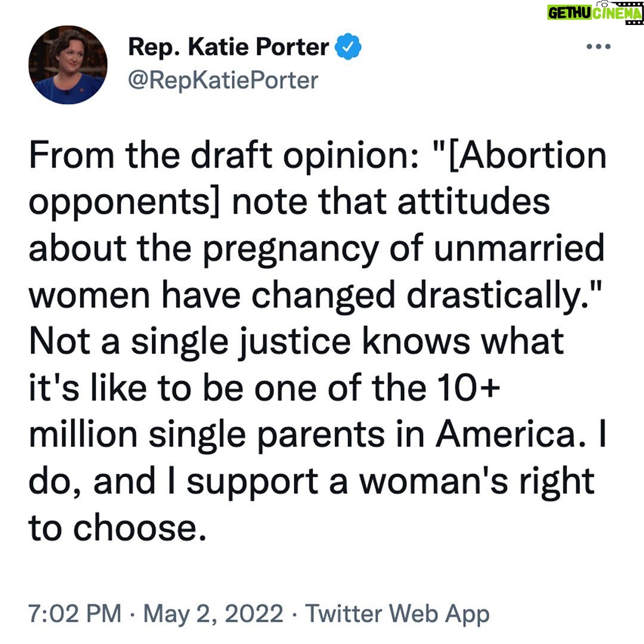Visit the @RepKatiePorter handle link
This screenshot has width=644, height=644.
click(x=223, y=80)
